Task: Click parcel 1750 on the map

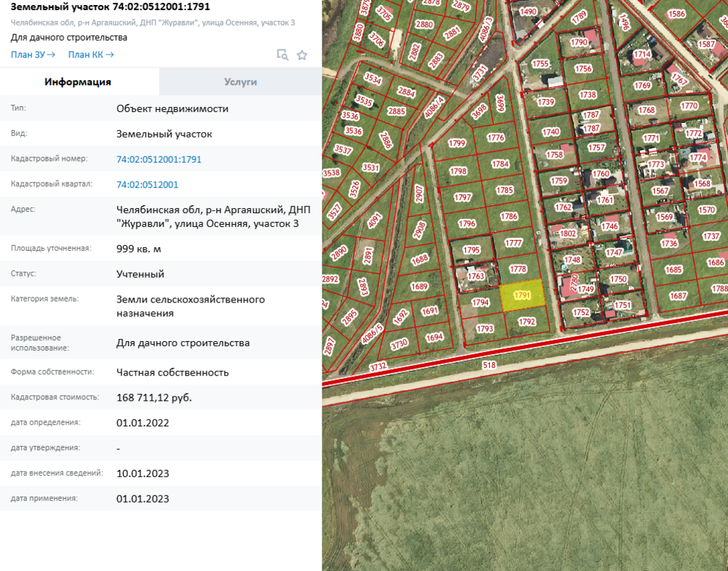Action: tap(618, 279)
